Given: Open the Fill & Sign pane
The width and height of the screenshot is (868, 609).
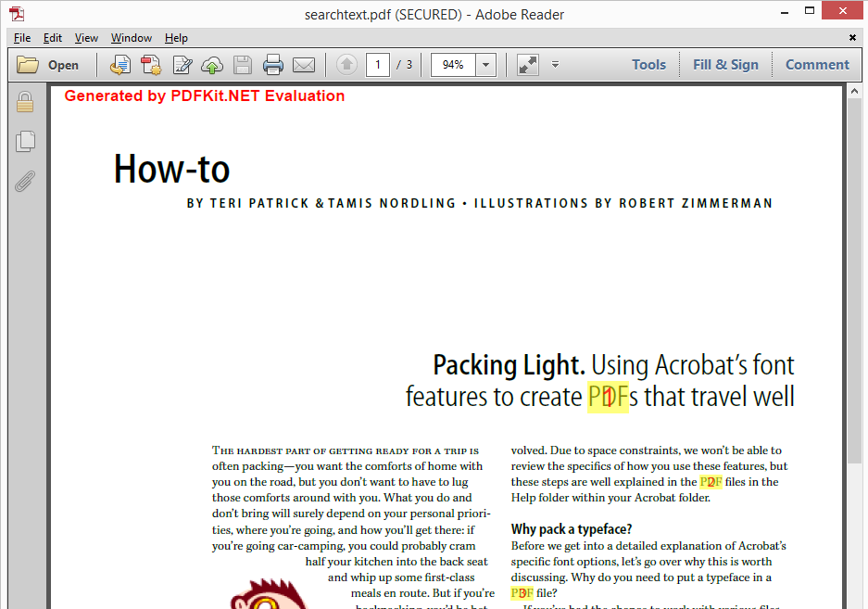Looking at the screenshot, I should tap(725, 65).
